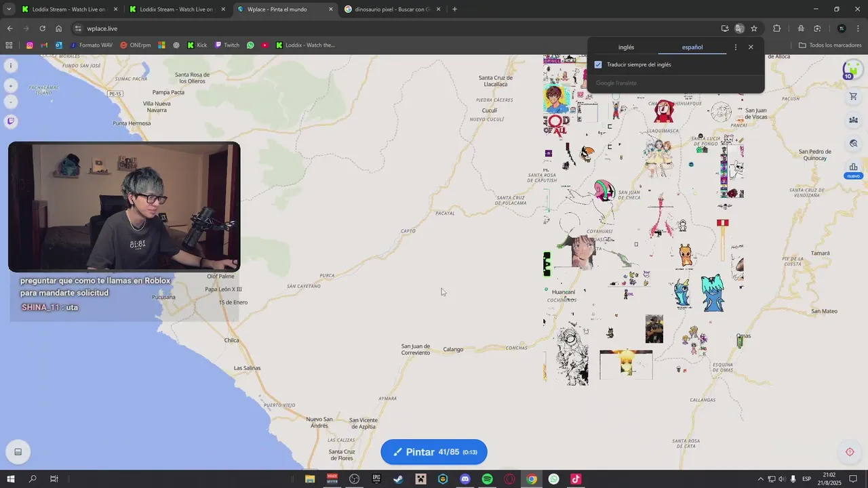Open a new browser tab
This screenshot has height=488, width=868.
click(454, 9)
